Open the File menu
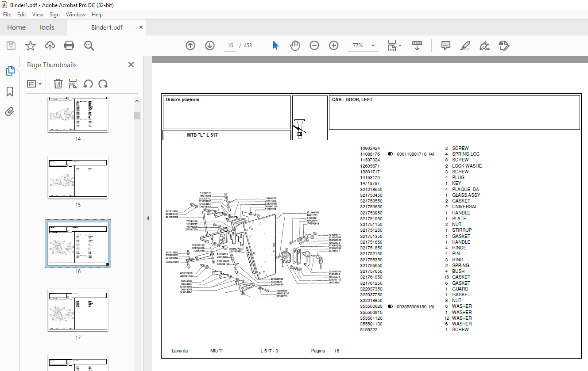Viewport: 588px width, 371px height. [x=7, y=15]
